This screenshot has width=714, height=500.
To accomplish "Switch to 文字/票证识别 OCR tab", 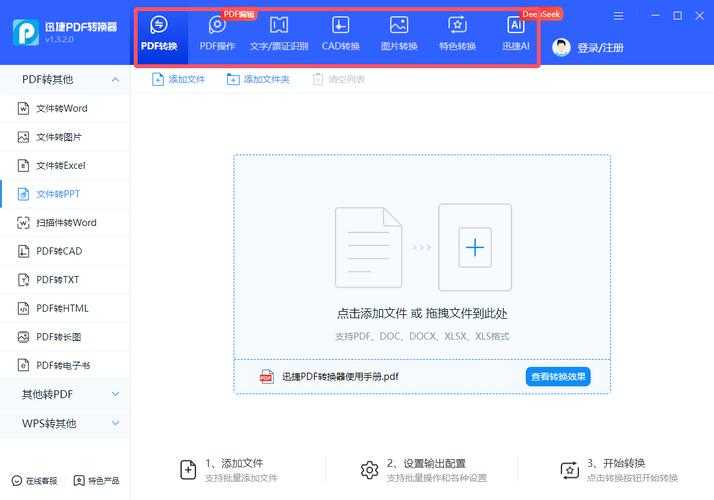I will [x=279, y=35].
